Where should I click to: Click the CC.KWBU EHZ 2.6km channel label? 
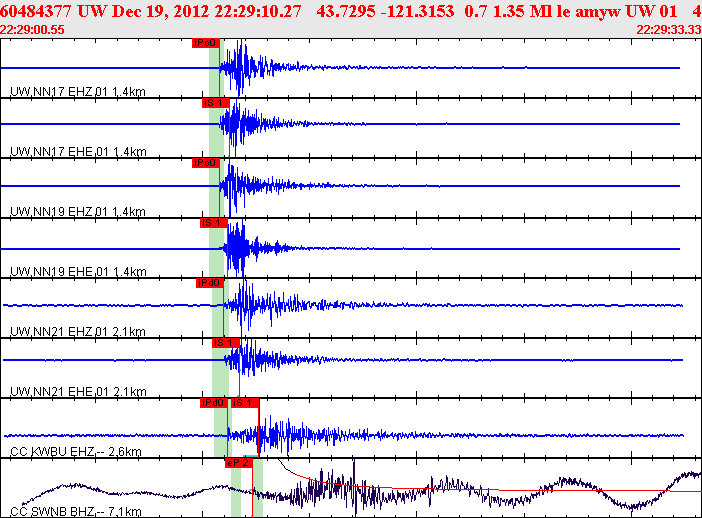[76, 452]
